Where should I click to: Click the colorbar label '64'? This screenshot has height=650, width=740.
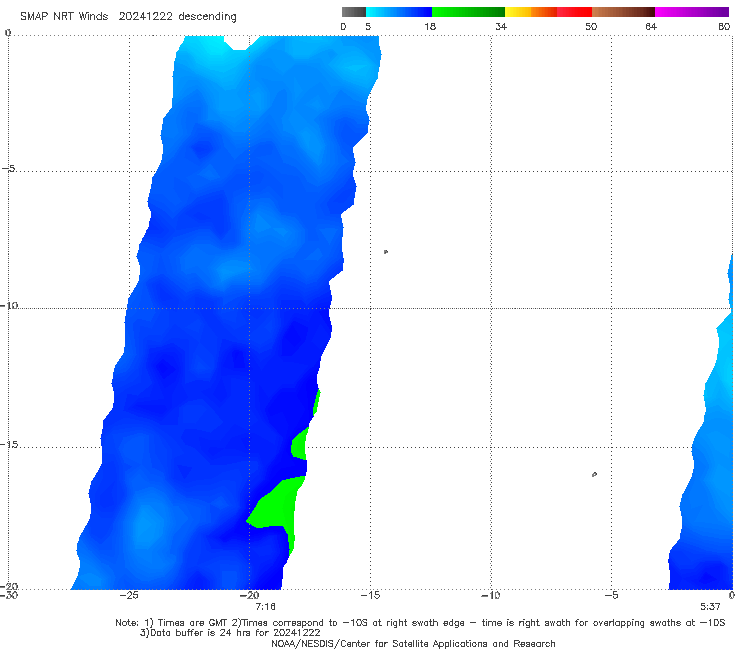[651, 26]
